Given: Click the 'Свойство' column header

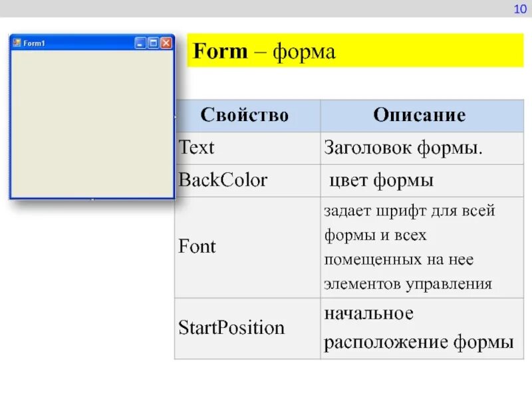Looking at the screenshot, I should tap(247, 116).
